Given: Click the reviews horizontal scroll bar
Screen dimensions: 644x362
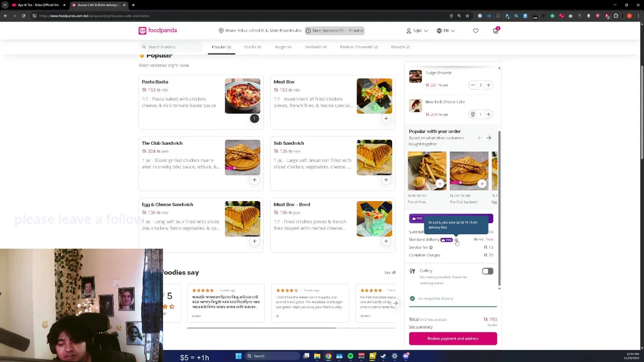Looking at the screenshot, I should [x=262, y=328].
